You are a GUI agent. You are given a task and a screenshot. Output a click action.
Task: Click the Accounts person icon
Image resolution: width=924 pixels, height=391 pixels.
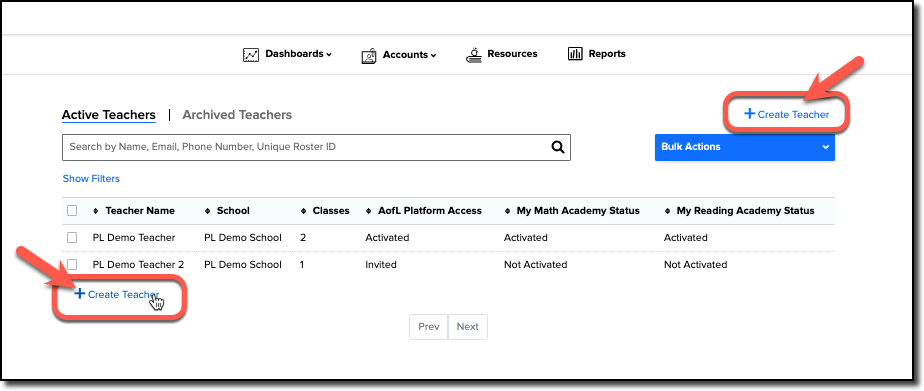(369, 56)
